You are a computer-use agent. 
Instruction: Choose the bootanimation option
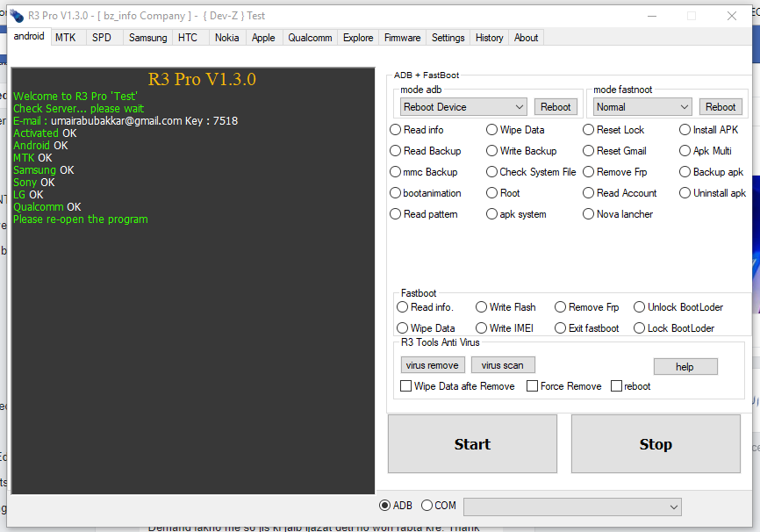click(x=426, y=193)
